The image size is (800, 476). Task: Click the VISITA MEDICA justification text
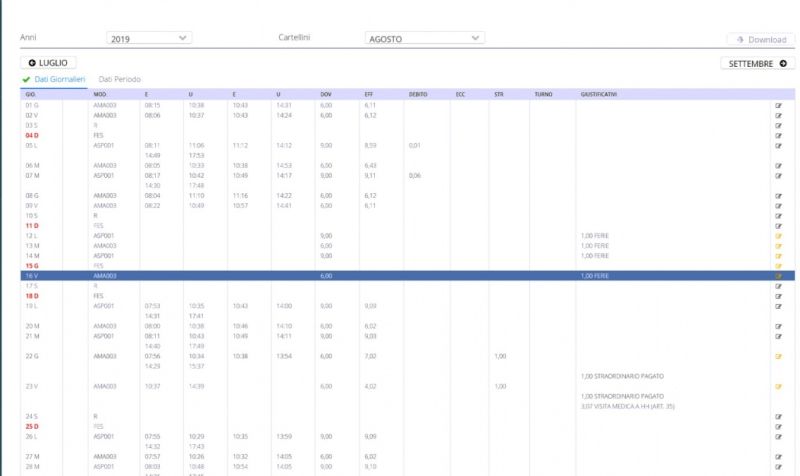628,407
